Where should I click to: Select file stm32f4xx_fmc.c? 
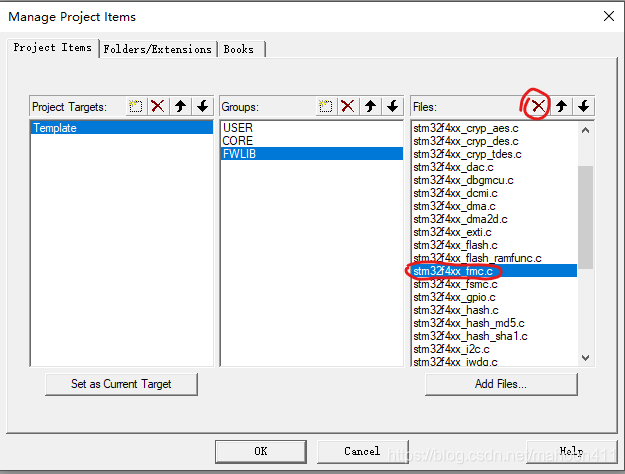[x=495, y=271]
